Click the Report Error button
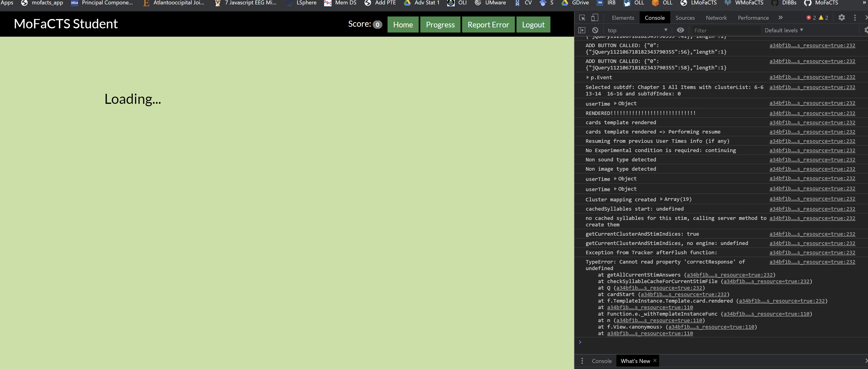Image resolution: width=868 pixels, height=369 pixels. (488, 24)
